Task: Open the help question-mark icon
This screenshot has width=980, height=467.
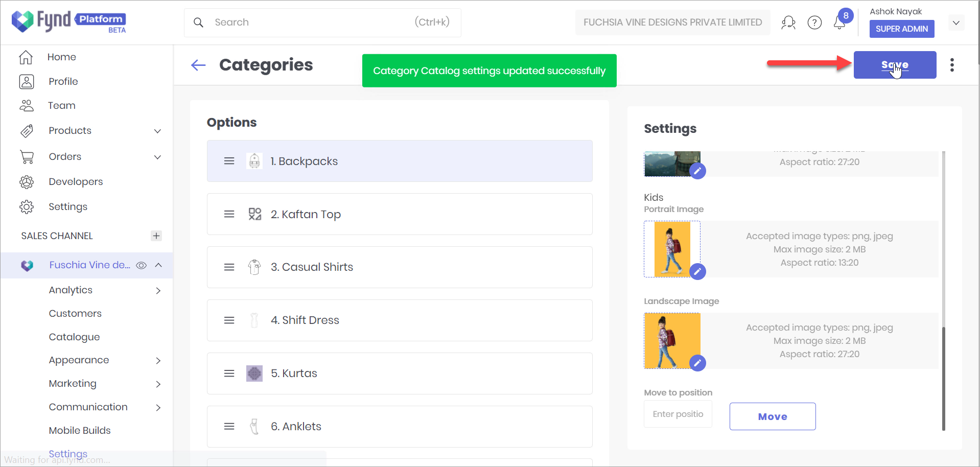Action: 814,22
